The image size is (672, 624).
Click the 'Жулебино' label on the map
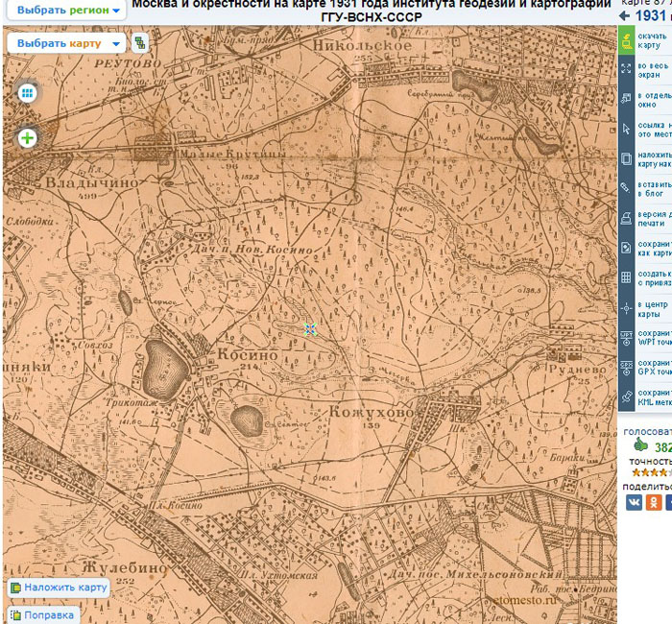(124, 568)
